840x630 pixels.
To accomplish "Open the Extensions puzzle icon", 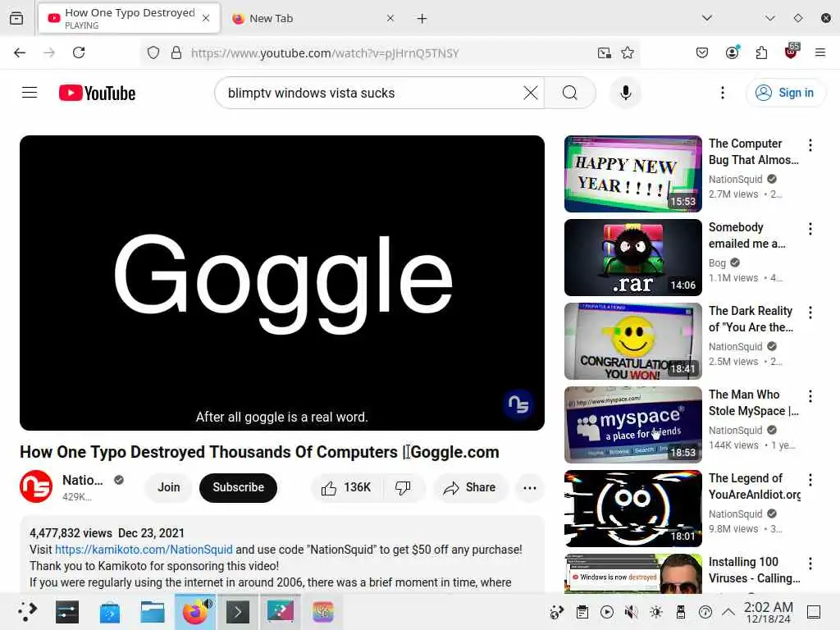I will click(761, 52).
